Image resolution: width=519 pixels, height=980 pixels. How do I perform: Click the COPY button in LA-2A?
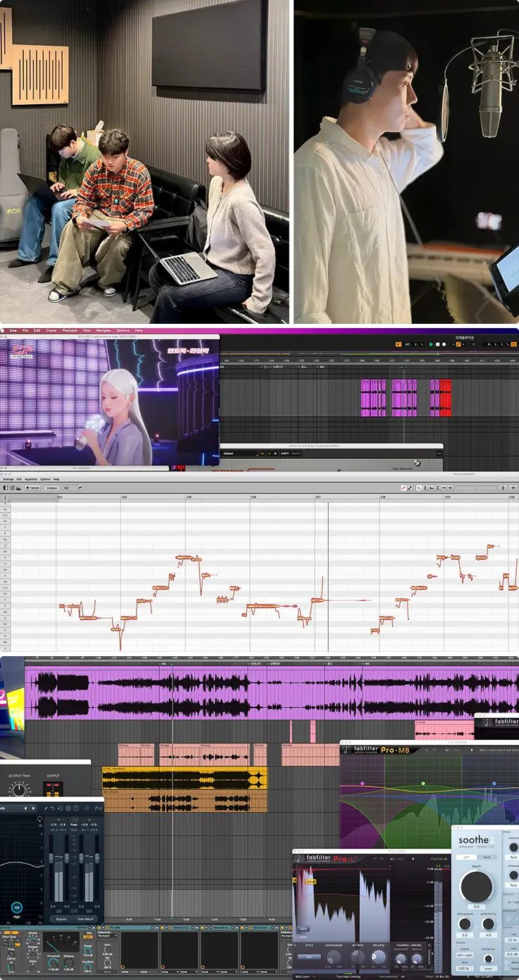284,453
